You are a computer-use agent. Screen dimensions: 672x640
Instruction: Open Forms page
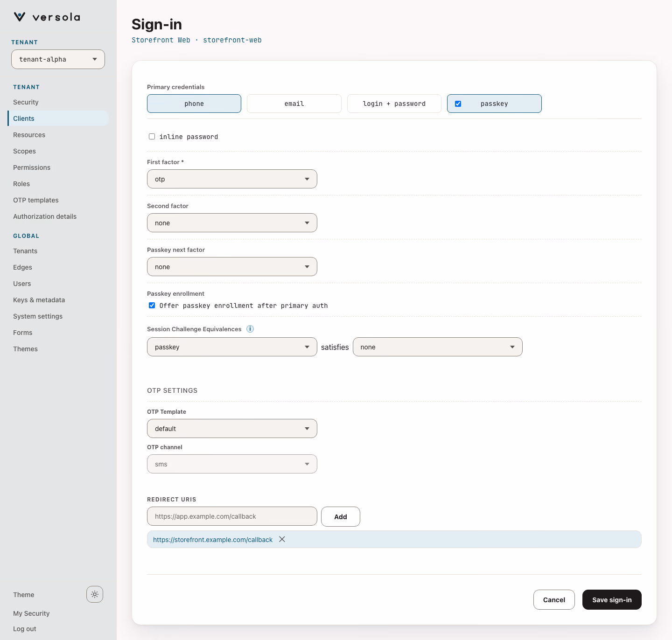click(58, 333)
